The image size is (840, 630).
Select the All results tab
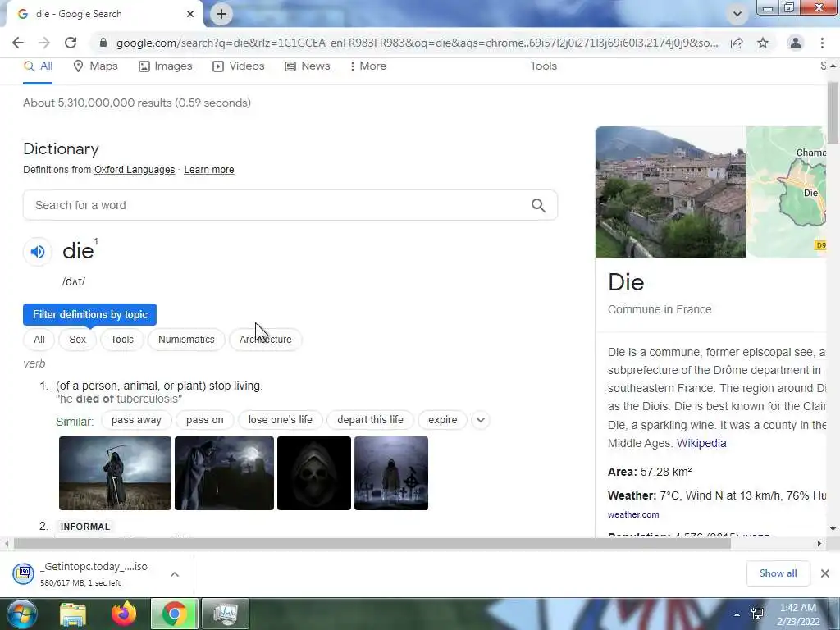(x=38, y=66)
